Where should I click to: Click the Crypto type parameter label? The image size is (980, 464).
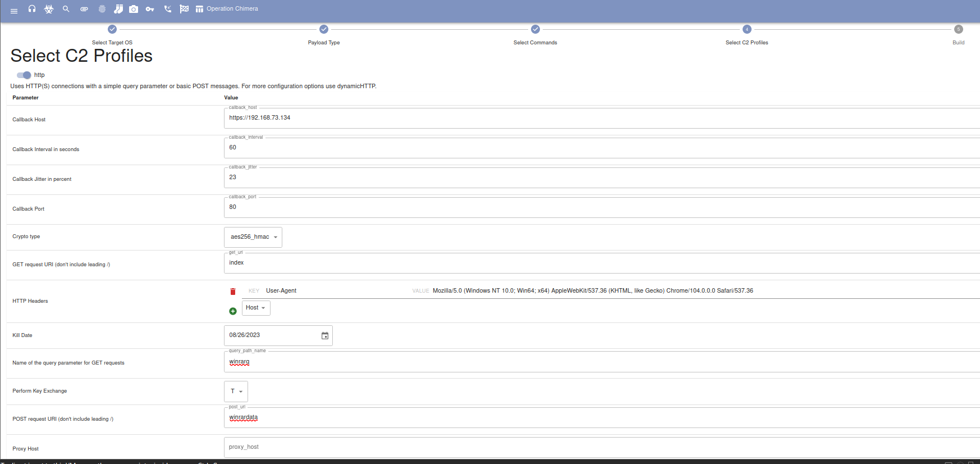[26, 236]
